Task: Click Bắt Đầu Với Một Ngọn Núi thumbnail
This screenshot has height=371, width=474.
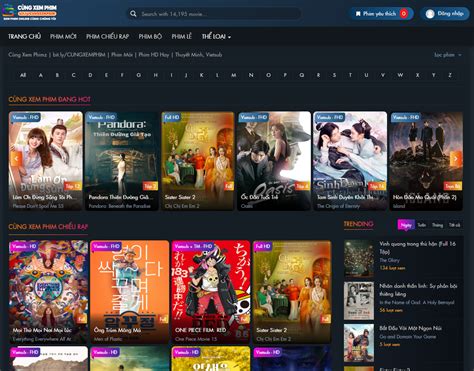Action: click(359, 343)
